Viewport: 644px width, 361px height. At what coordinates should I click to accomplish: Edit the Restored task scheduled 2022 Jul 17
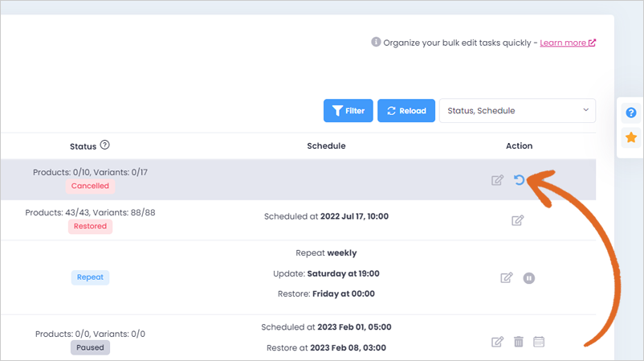click(517, 220)
